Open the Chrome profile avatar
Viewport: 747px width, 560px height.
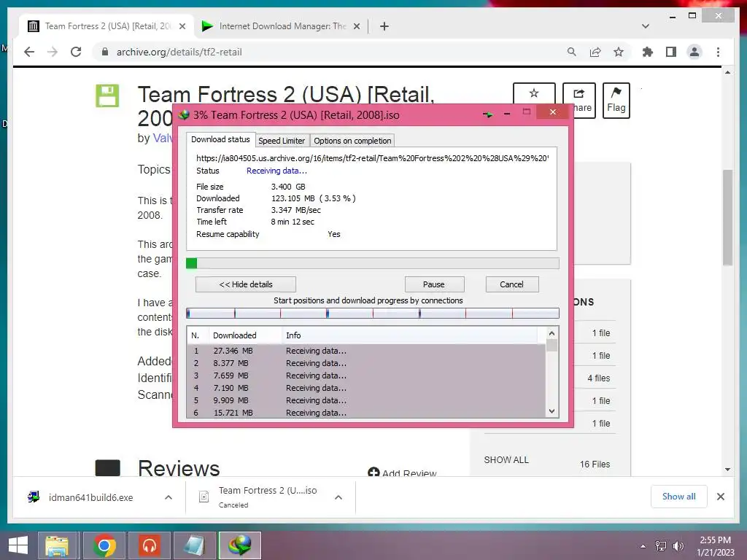[x=694, y=52]
